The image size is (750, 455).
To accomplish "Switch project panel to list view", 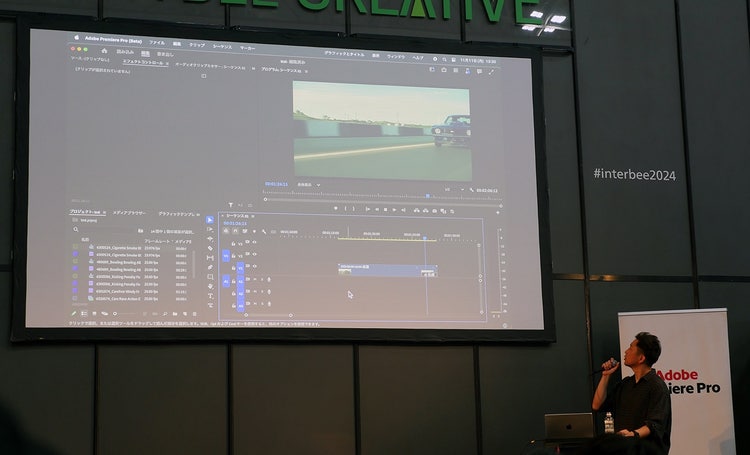I will point(84,313).
